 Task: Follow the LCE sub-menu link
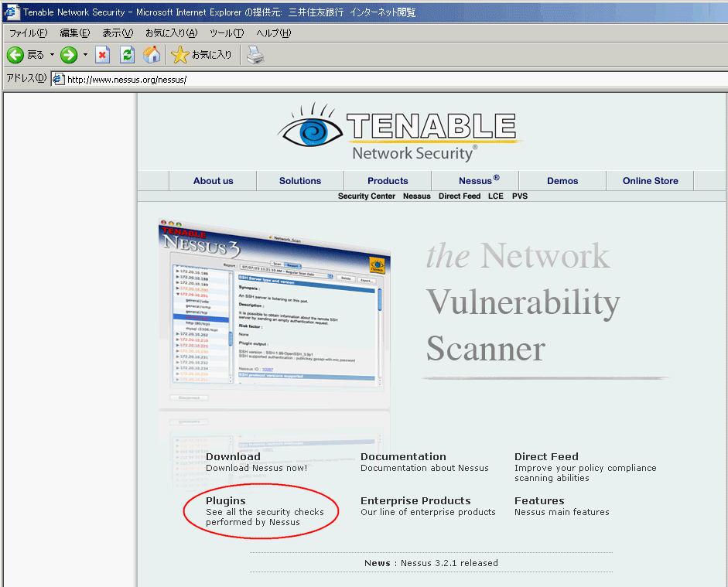(495, 196)
